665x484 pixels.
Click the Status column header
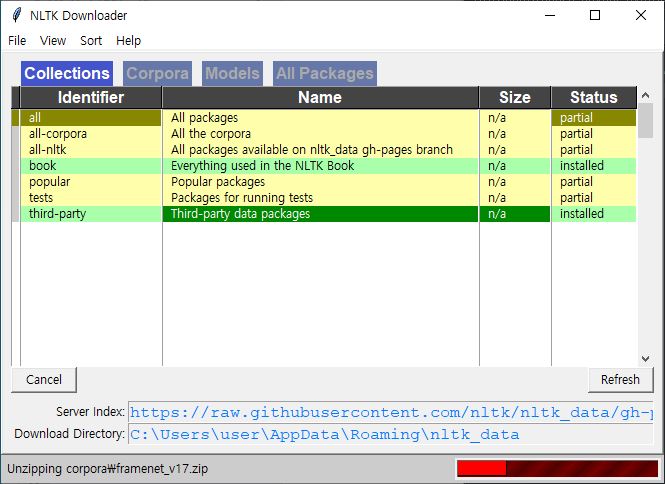(x=594, y=97)
